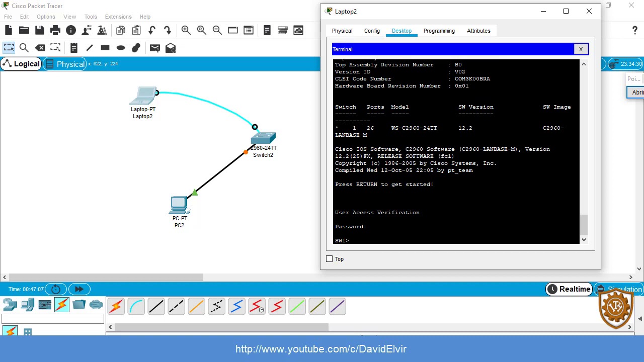Open the View menu
Image resolution: width=644 pixels, height=362 pixels.
tap(70, 17)
